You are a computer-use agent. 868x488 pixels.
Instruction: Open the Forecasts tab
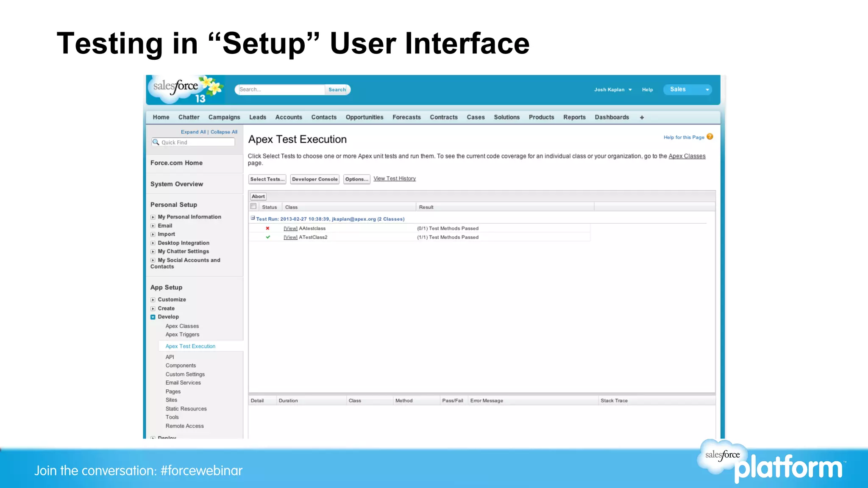(406, 117)
